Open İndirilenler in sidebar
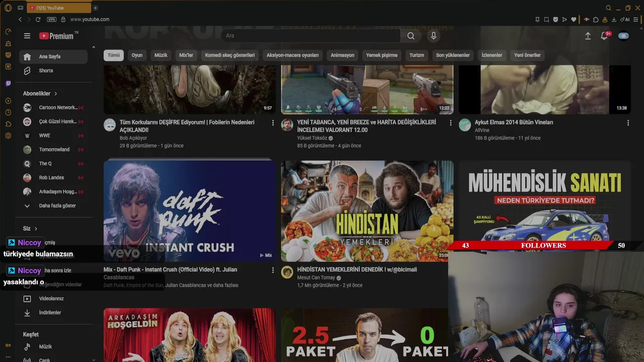This screenshot has width=644, height=362. pyautogui.click(x=53, y=313)
